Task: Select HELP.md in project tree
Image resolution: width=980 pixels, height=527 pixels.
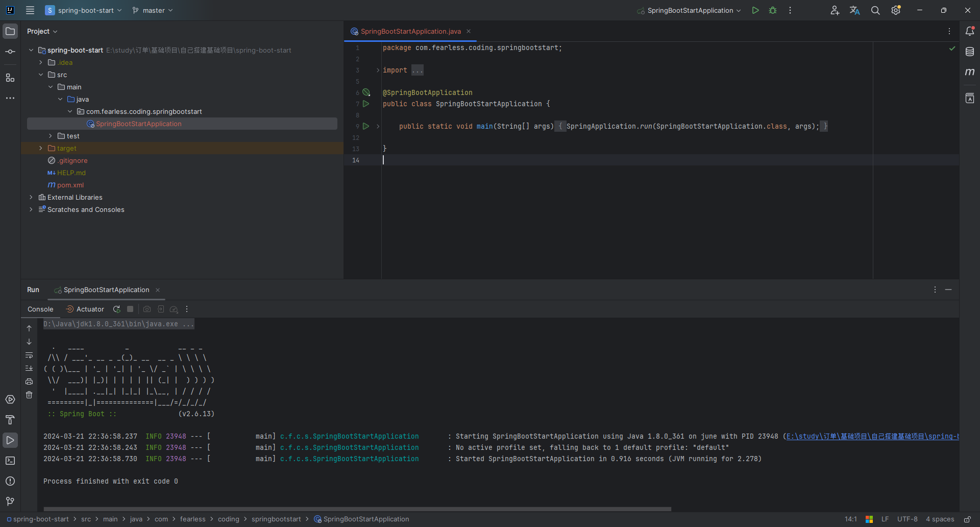Action: point(71,173)
